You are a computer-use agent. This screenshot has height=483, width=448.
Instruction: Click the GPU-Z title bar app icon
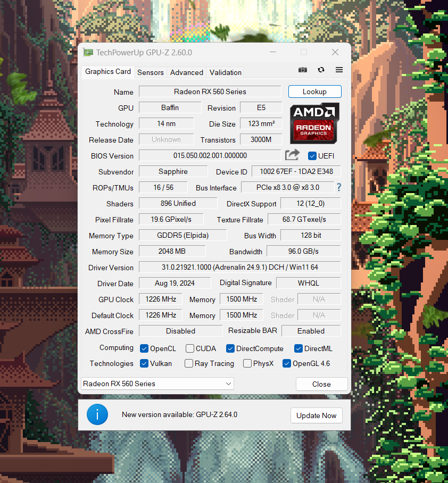coord(88,52)
